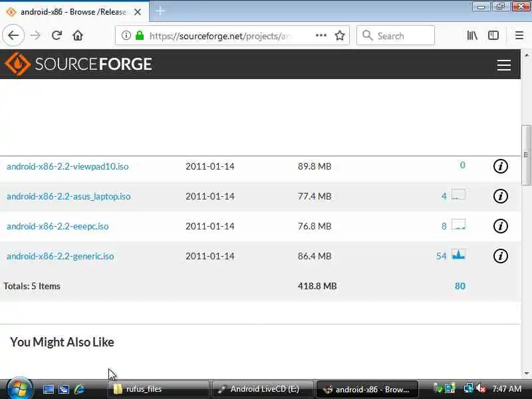Click the scrollbar down arrow
Viewport: 532px width, 399px height.
[526, 374]
